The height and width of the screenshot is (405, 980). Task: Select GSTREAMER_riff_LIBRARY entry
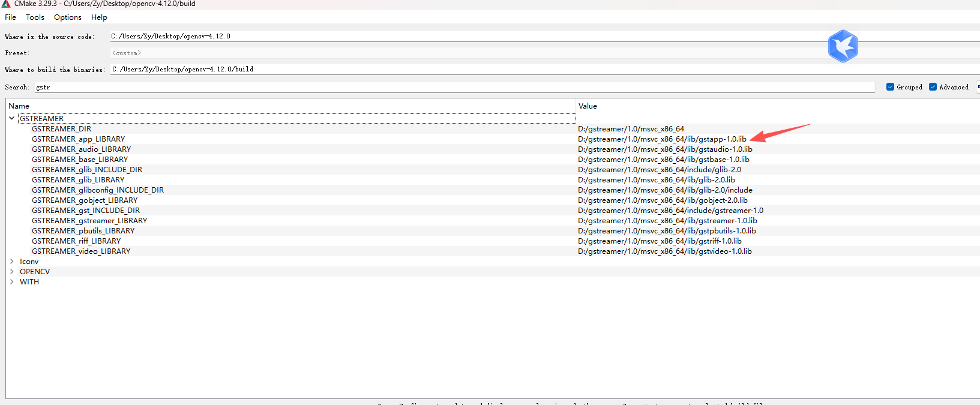[x=76, y=241]
